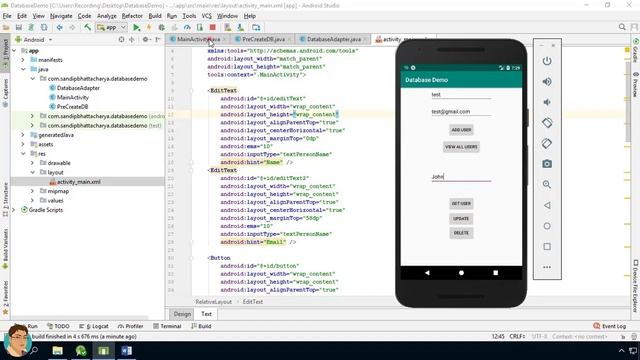The width and height of the screenshot is (640, 360).
Task: Open the Refactor menu
Action: pos(132,16)
